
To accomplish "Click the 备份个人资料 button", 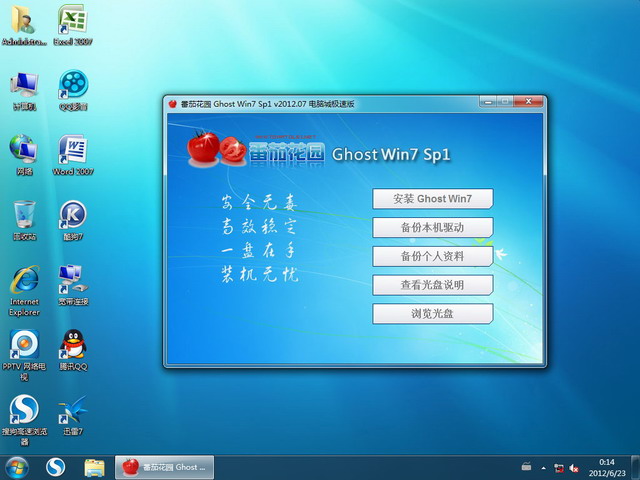I will click(433, 256).
